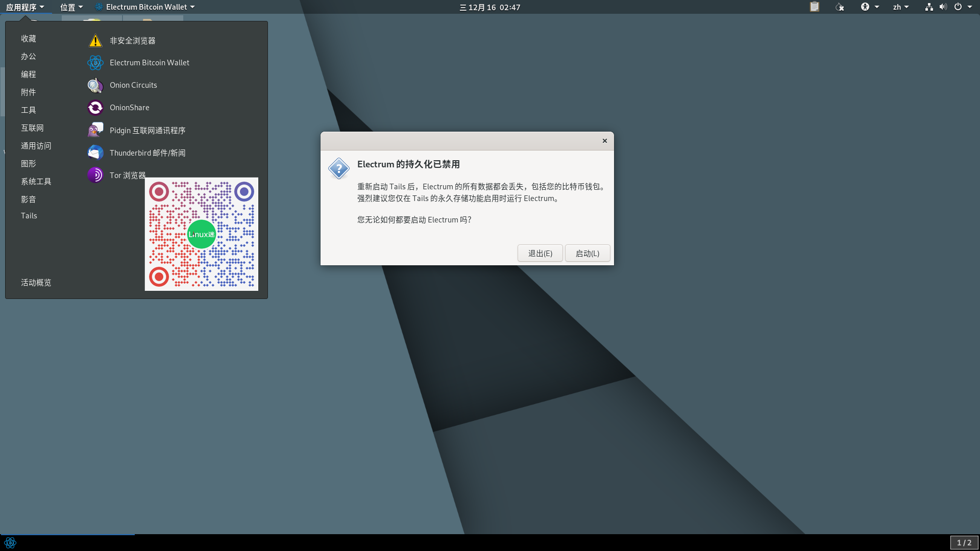Image resolution: width=980 pixels, height=551 pixels.
Task: Click Electrum atom icon in top bar
Action: coord(99,7)
